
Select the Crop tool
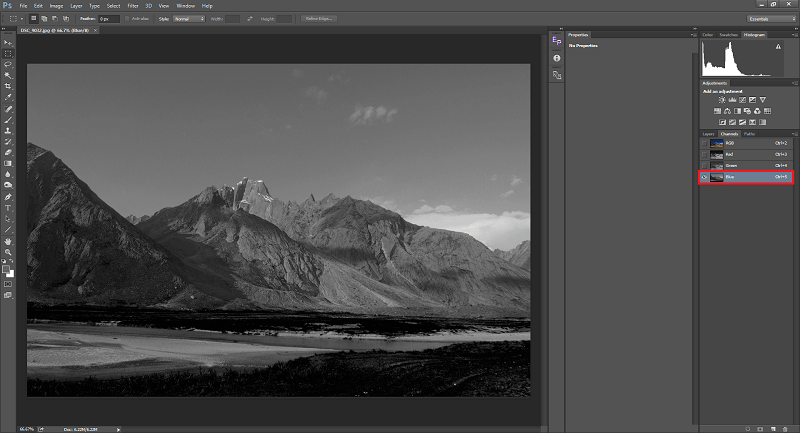tap(8, 86)
